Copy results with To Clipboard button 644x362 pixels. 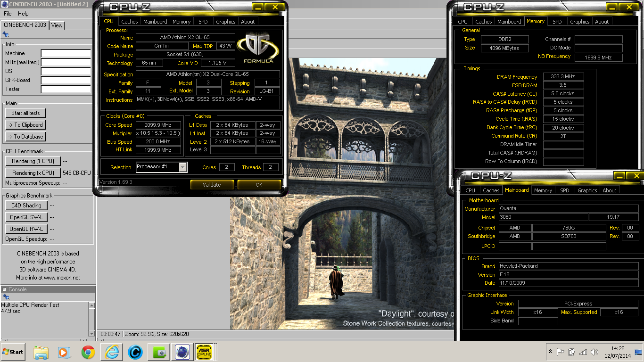click(25, 125)
